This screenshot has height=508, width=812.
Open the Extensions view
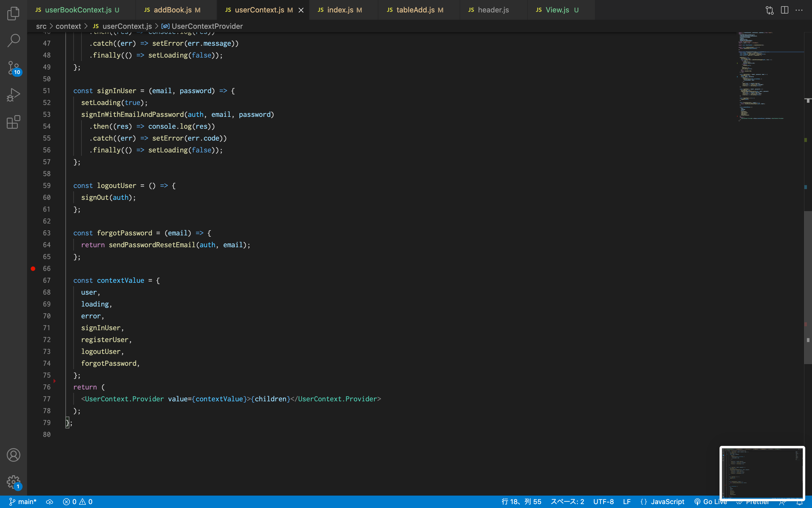pyautogui.click(x=14, y=122)
